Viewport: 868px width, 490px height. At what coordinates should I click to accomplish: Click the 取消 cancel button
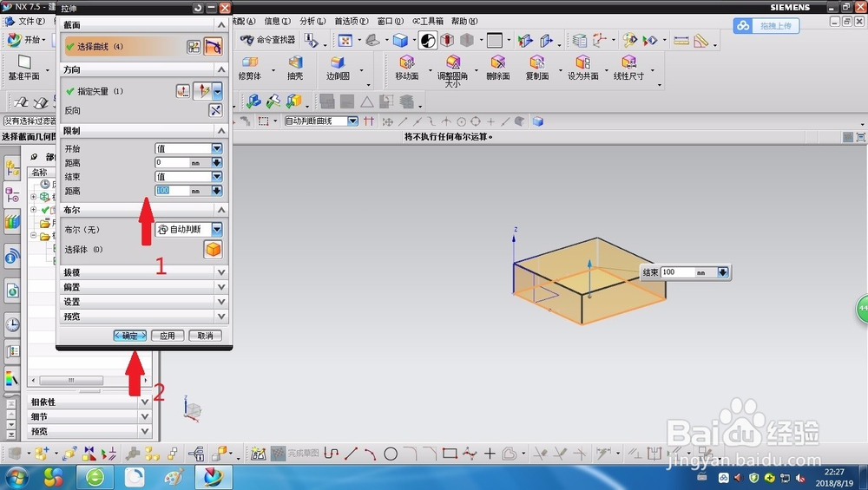tap(205, 336)
